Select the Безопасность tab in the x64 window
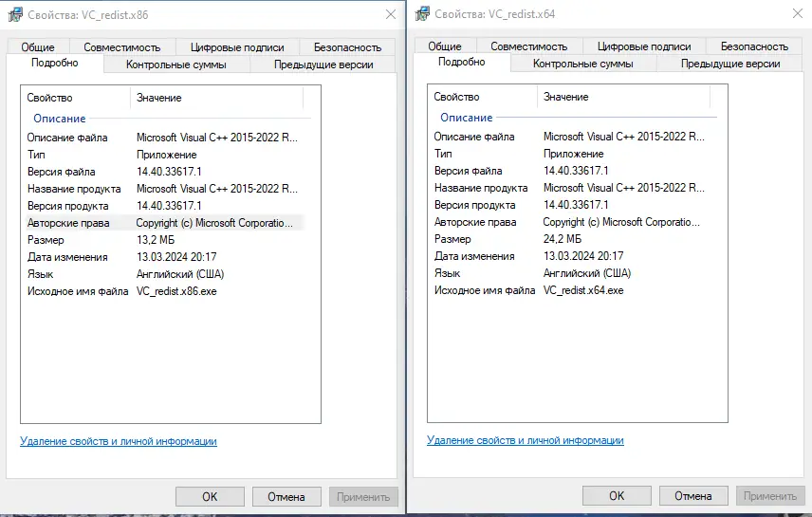The width and height of the screenshot is (812, 517). (x=754, y=46)
